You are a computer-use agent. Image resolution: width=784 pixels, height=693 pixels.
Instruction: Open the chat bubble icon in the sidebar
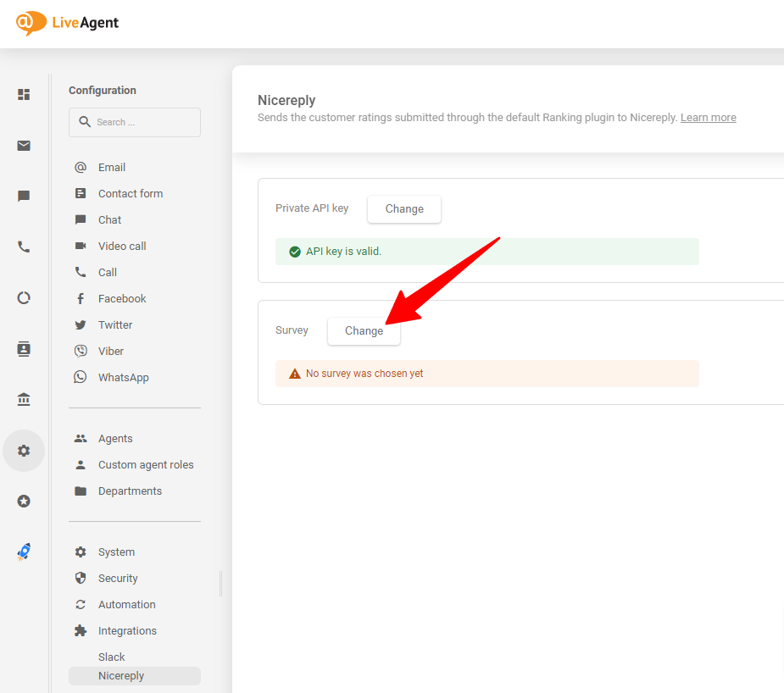click(23, 196)
